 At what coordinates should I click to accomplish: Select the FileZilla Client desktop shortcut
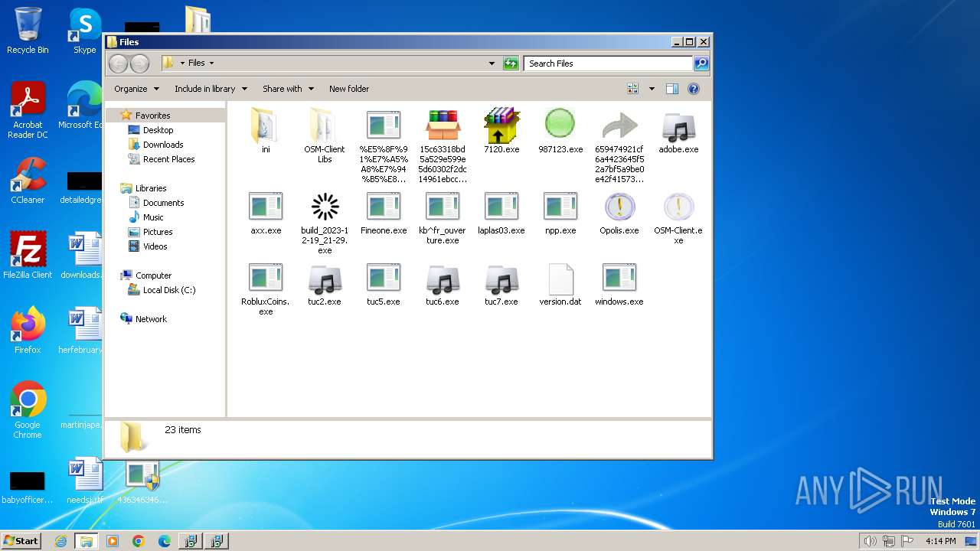pyautogui.click(x=28, y=256)
